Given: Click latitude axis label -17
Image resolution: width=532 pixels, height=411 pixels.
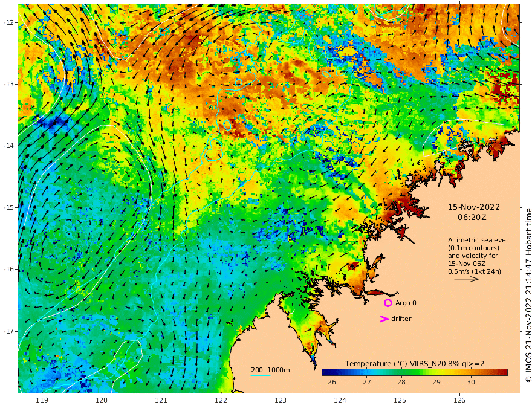Looking at the screenshot, I should (x=8, y=331).
